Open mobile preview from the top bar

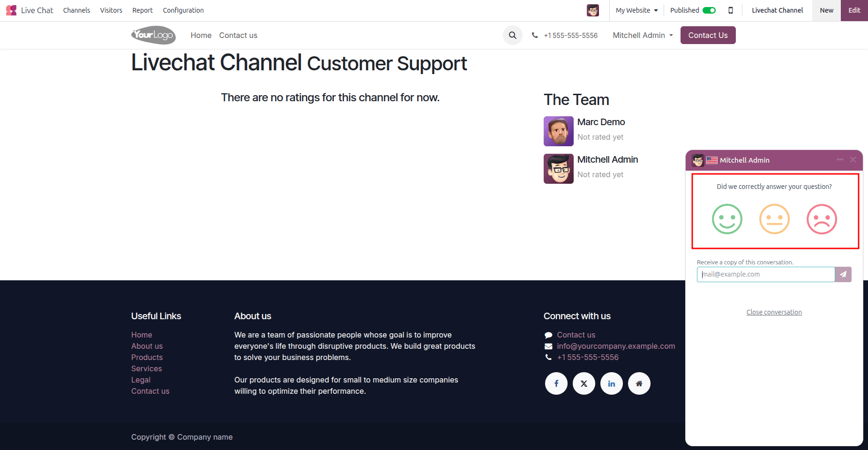731,10
